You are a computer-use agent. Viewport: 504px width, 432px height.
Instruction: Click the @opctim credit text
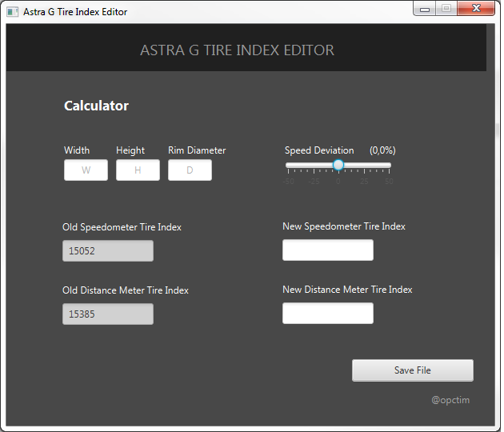coord(450,400)
